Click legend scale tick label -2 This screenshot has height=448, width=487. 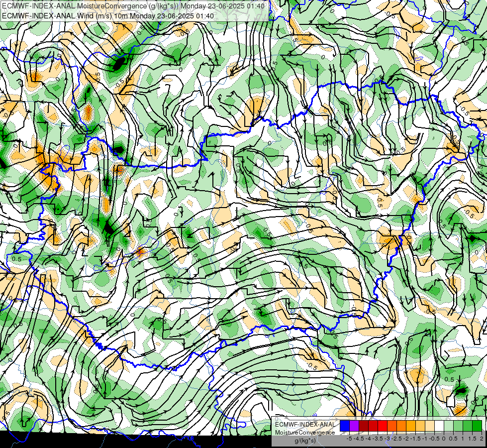coord(406,439)
